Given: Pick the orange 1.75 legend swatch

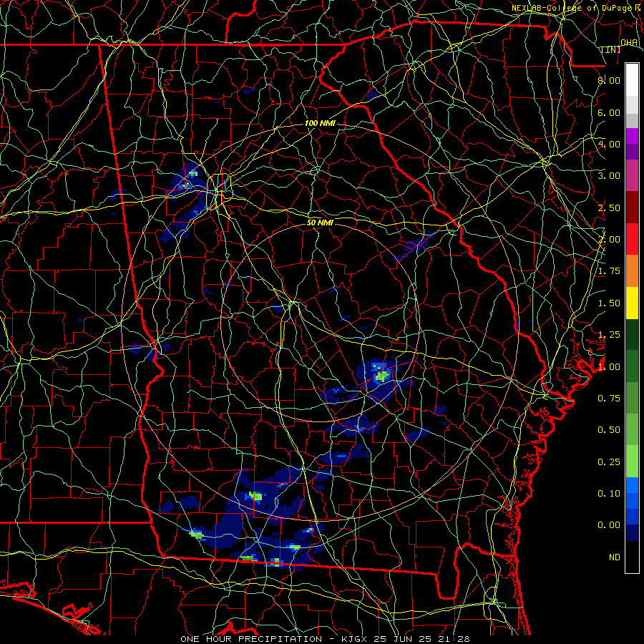Looking at the screenshot, I should (x=632, y=271).
